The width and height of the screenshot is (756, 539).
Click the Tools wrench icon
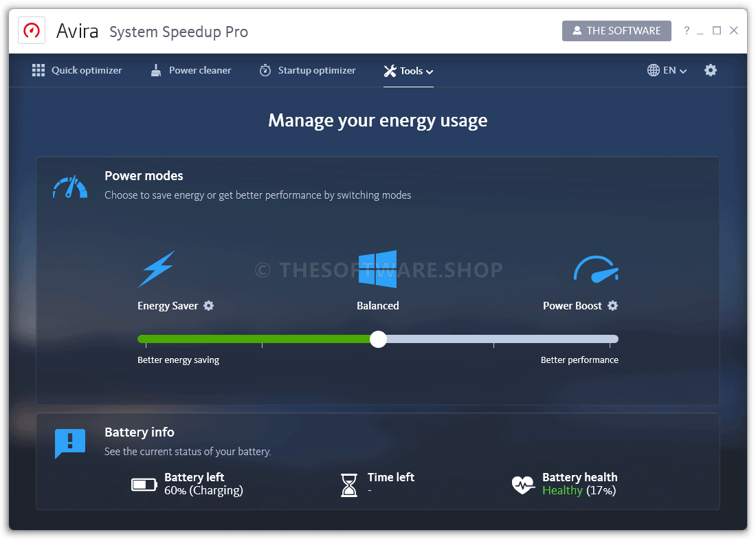coord(390,71)
